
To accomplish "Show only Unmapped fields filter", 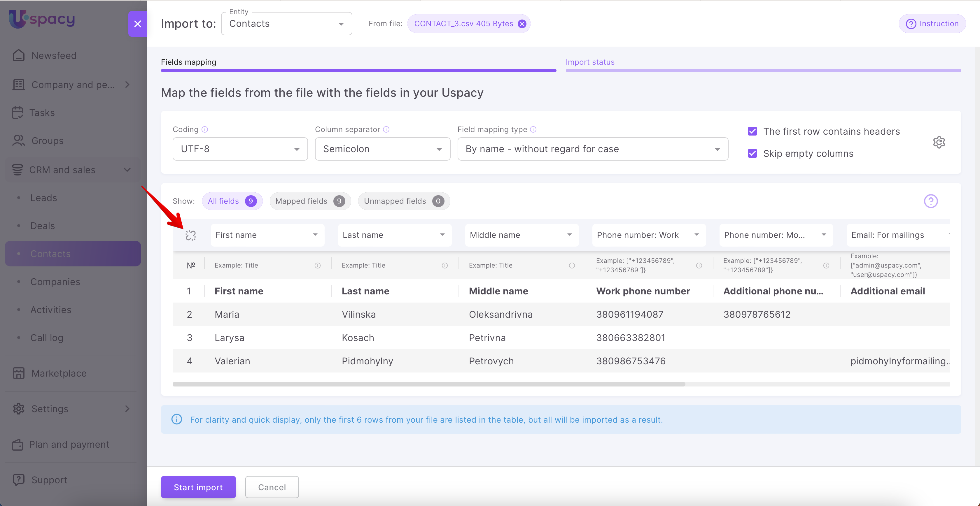I will point(403,201).
